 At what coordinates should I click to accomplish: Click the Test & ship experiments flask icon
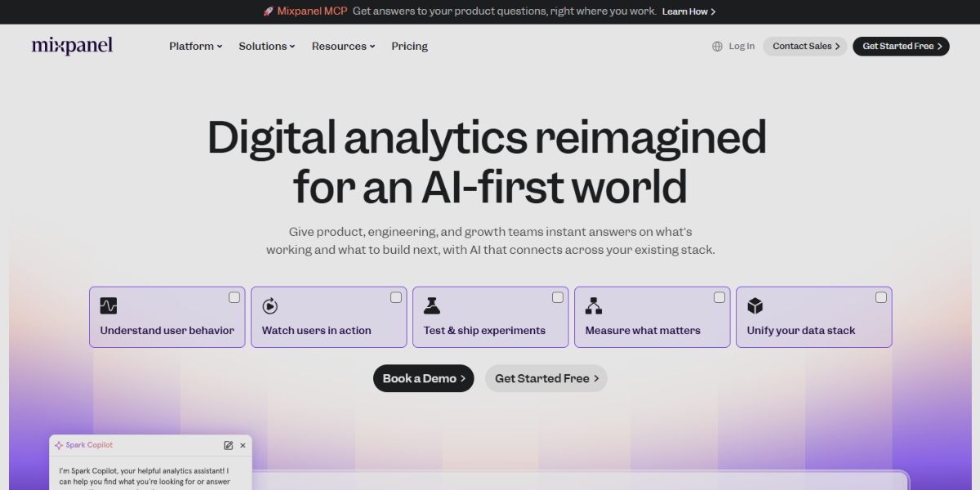(432, 305)
